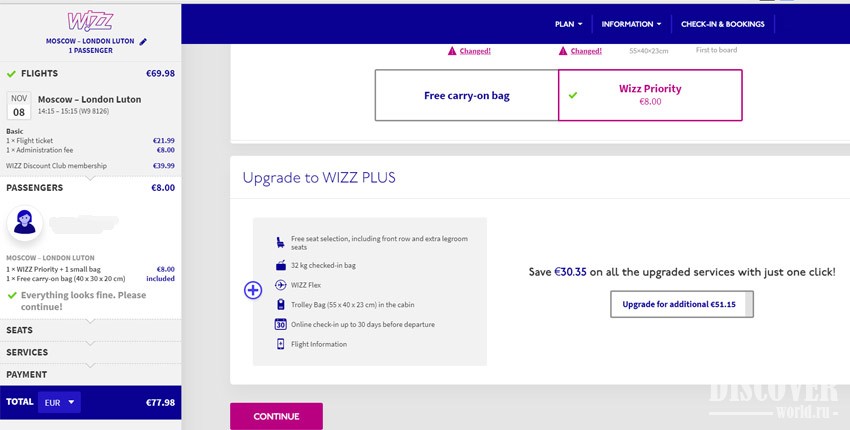Click the WIZZ Flex airplane icon
Image resolution: width=850 pixels, height=430 pixels.
coord(280,285)
